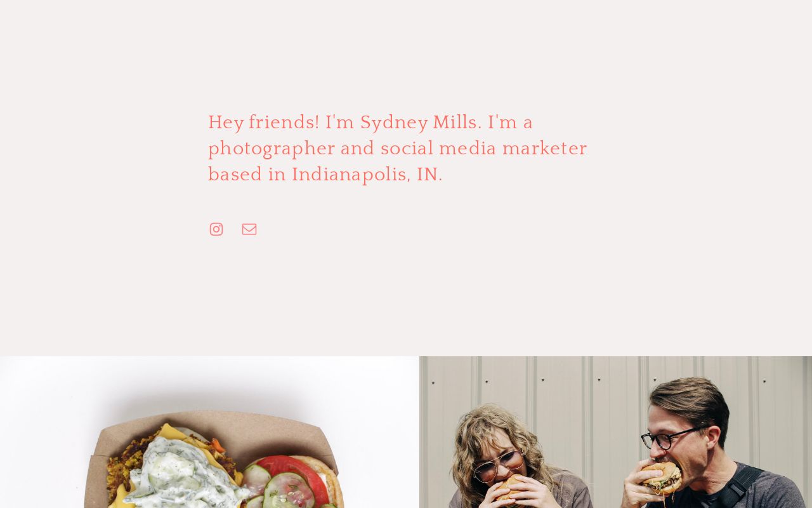This screenshot has width=812, height=508.
Task: Click the white backdrop above the food tray
Action: click(x=209, y=381)
